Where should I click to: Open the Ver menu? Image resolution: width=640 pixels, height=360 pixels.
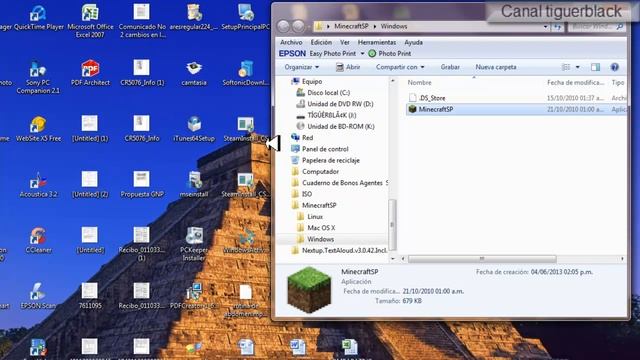pos(345,42)
